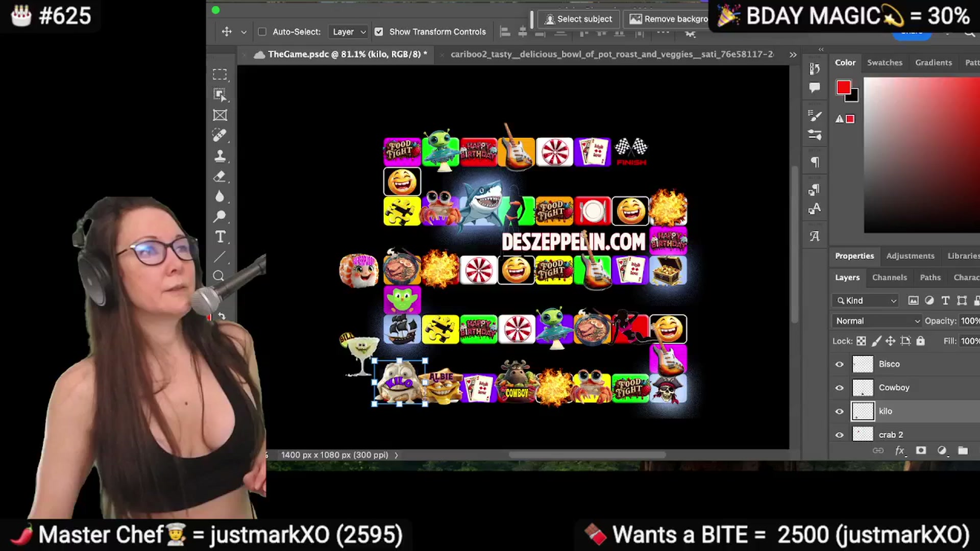Open the Brush Settings panel icon
Screen dimensions: 980x551
point(815,135)
